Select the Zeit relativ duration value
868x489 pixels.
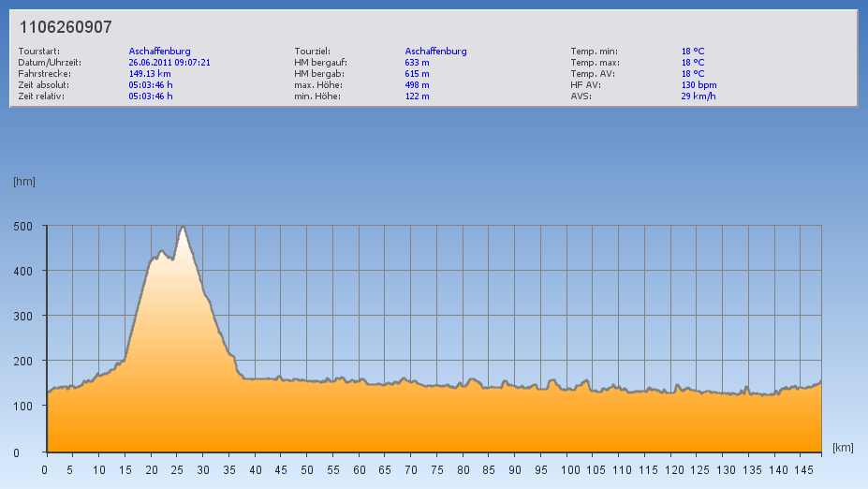click(151, 96)
